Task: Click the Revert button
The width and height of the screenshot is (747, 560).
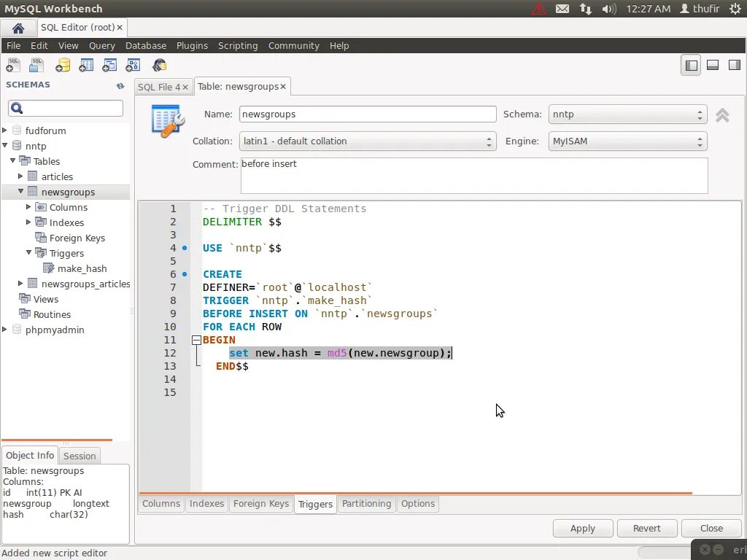Action: coord(647,529)
